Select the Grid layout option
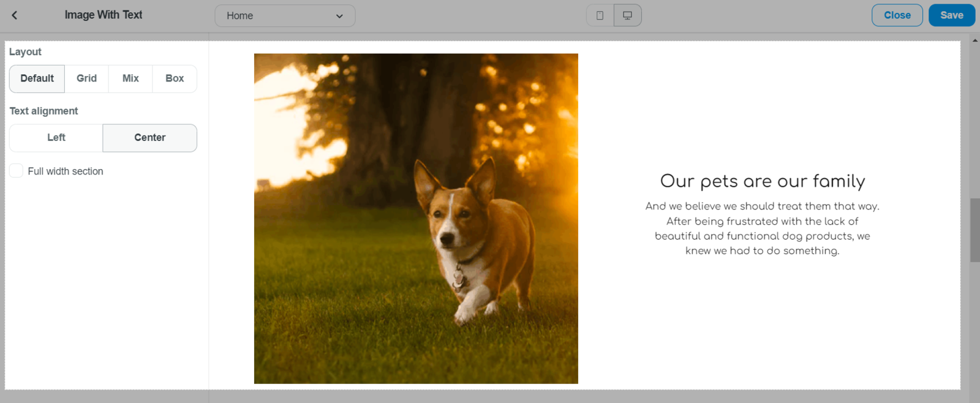This screenshot has height=403, width=980. 86,78
